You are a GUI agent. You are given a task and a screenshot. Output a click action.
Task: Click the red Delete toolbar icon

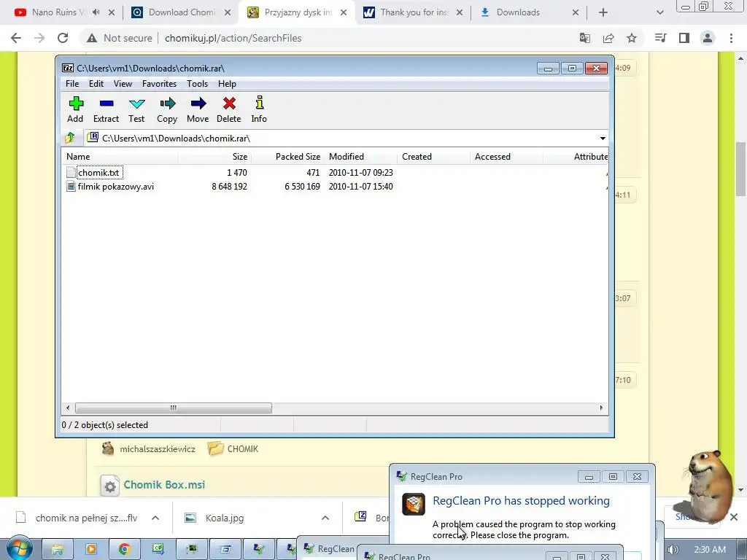[228, 109]
